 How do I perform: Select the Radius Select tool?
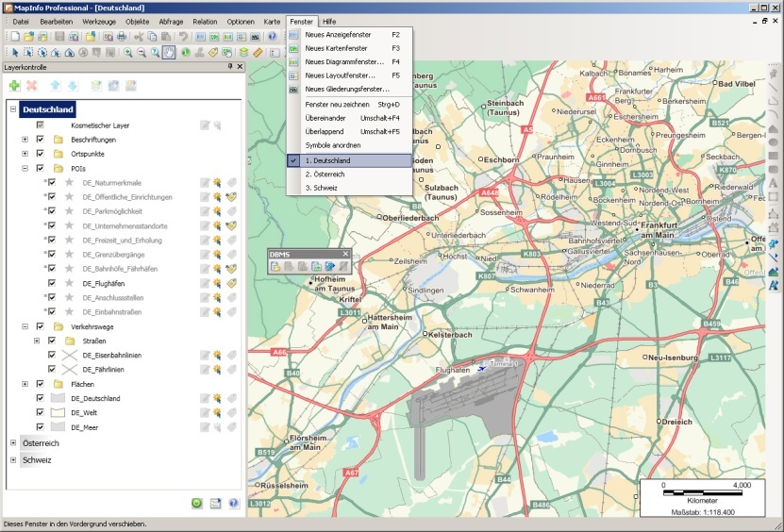[42, 53]
